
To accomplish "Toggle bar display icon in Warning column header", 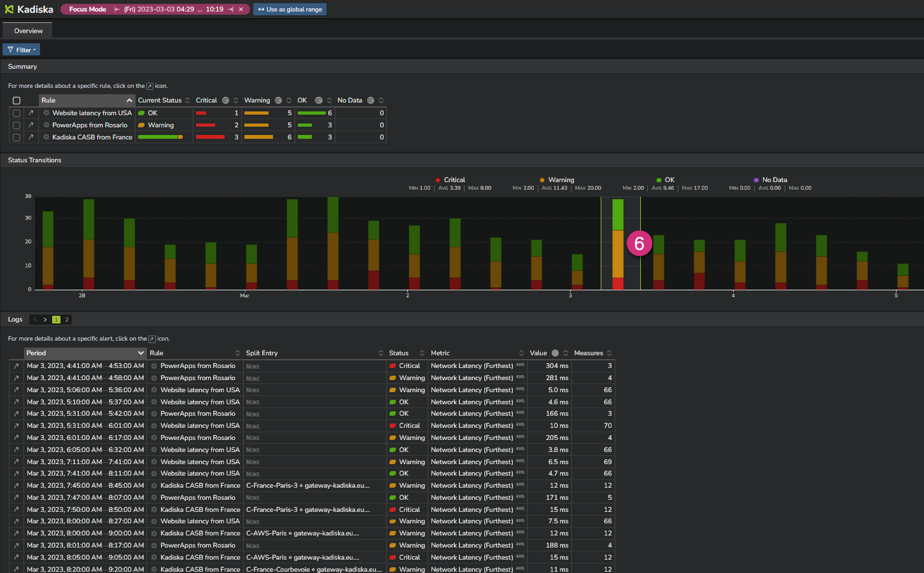I will [278, 101].
